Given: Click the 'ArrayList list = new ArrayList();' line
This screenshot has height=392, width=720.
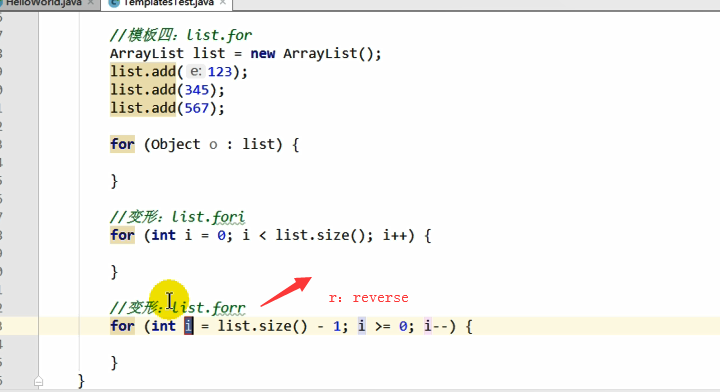Looking at the screenshot, I should [246, 54].
